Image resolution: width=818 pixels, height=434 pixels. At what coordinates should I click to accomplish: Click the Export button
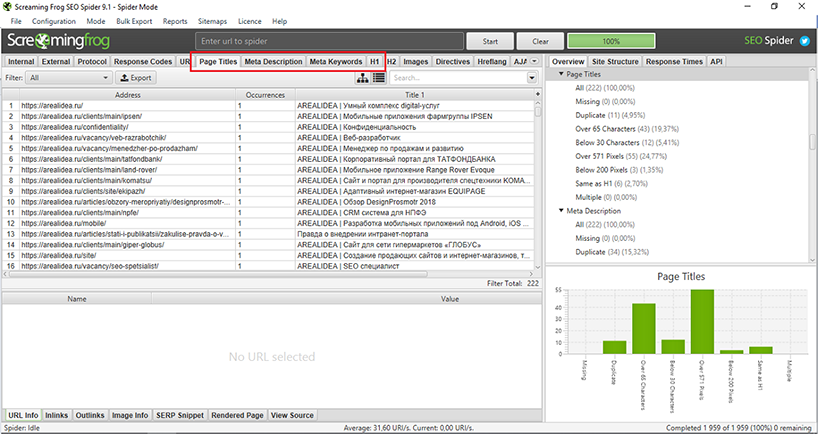(x=136, y=78)
